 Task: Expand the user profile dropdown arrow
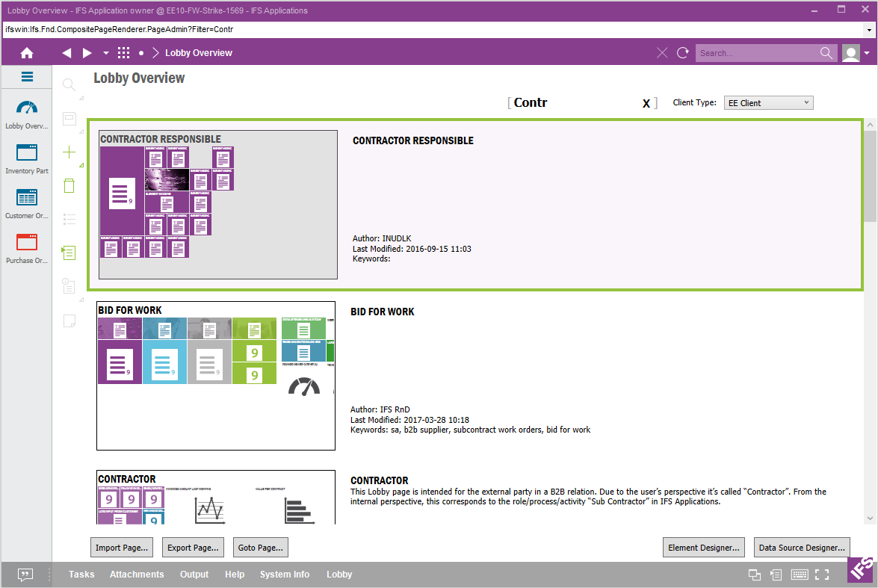867,53
